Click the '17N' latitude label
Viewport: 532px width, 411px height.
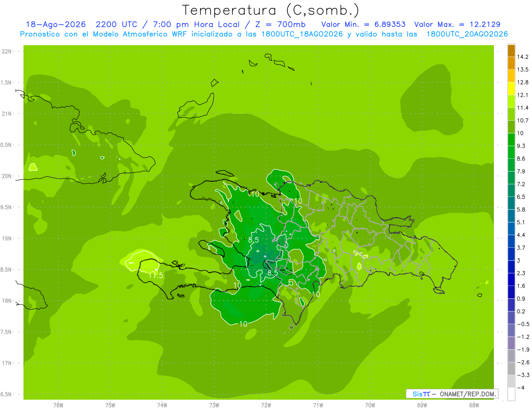6,363
